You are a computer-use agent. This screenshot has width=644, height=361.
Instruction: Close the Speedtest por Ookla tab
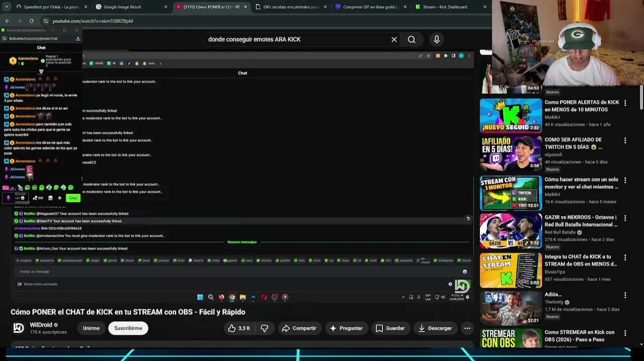pyautogui.click(x=86, y=7)
